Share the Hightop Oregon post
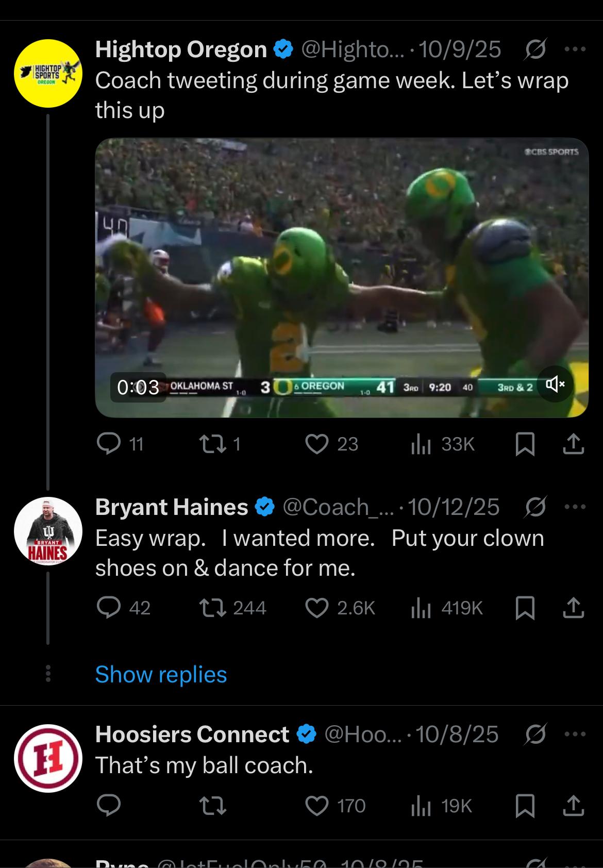This screenshot has height=868, width=603. [573, 444]
